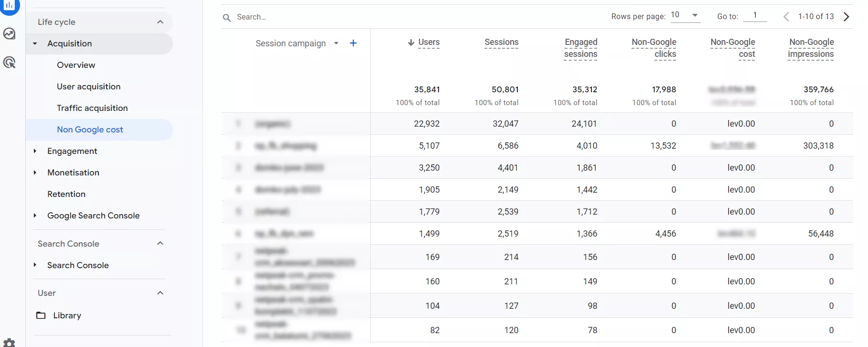Sort table by Sessions column
868x347 pixels.
(501, 42)
